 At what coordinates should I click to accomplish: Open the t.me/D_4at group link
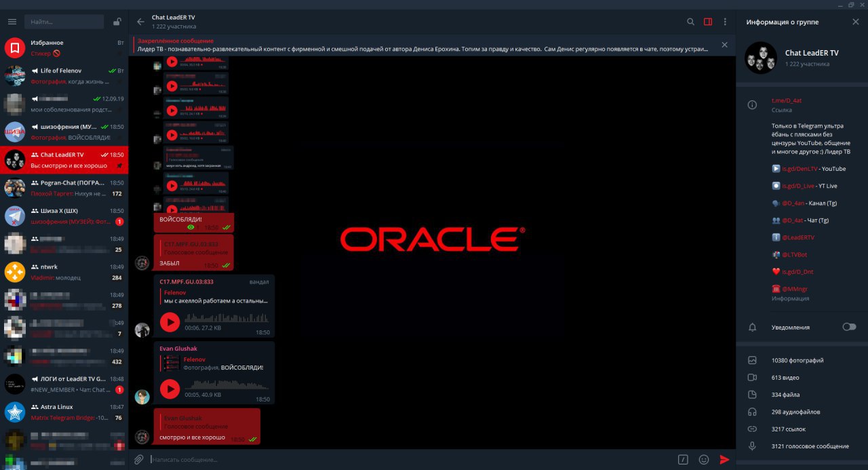pyautogui.click(x=787, y=100)
